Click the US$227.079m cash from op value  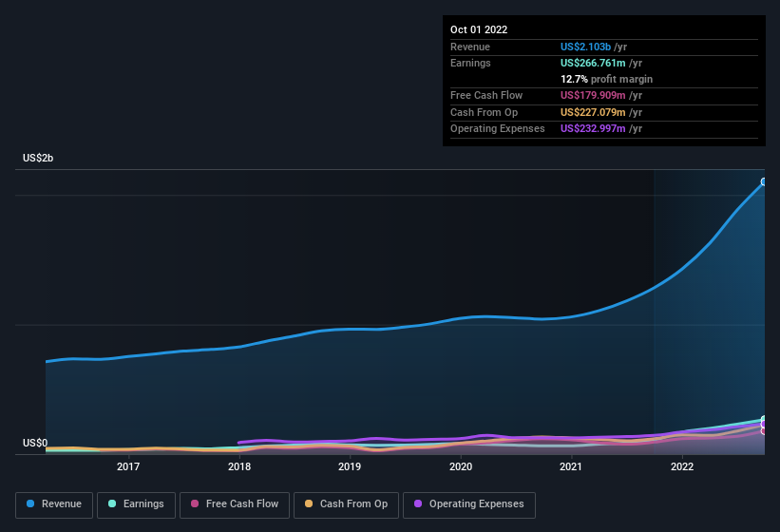click(x=593, y=112)
